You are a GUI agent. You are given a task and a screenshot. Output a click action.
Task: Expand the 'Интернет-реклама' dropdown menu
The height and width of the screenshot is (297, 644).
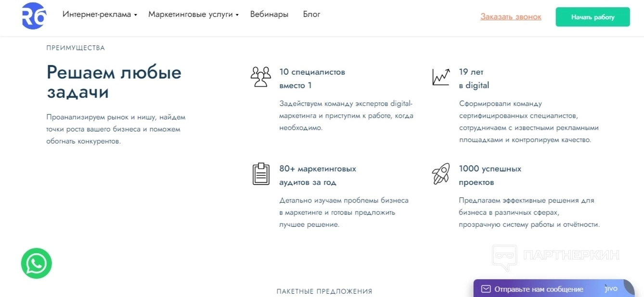tap(100, 14)
